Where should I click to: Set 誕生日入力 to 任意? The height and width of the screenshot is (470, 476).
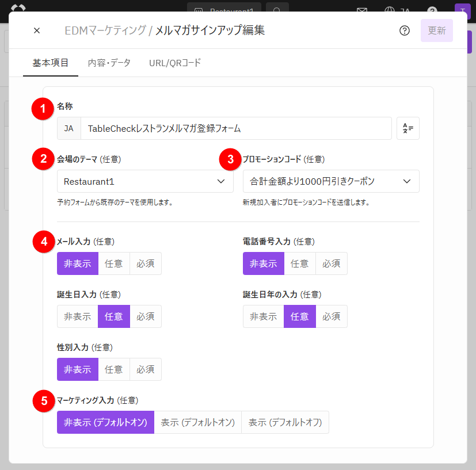114,316
